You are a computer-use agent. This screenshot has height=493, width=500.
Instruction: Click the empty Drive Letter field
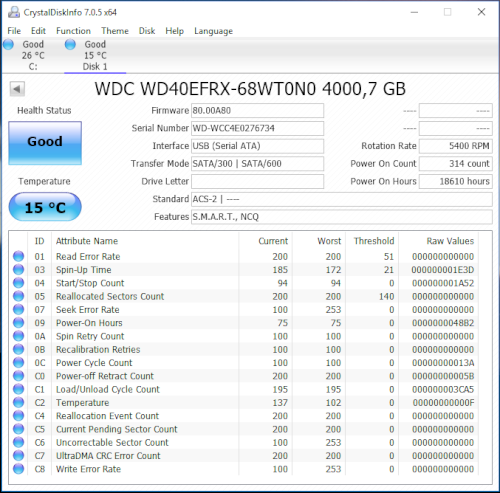(x=257, y=181)
